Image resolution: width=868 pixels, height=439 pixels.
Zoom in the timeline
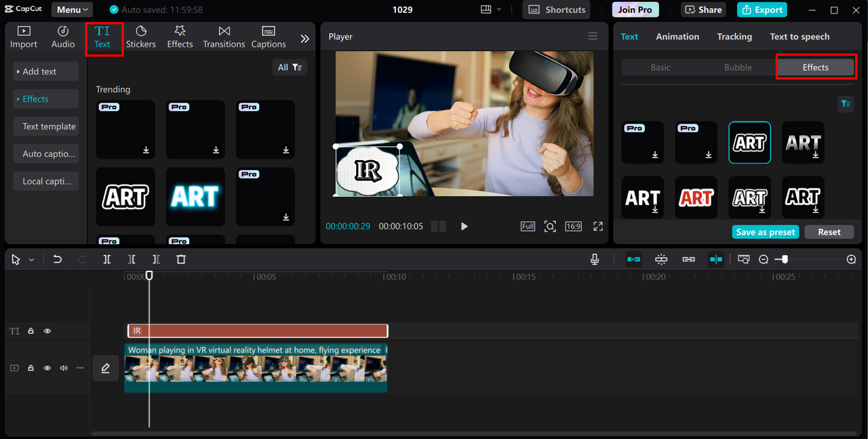click(x=852, y=259)
